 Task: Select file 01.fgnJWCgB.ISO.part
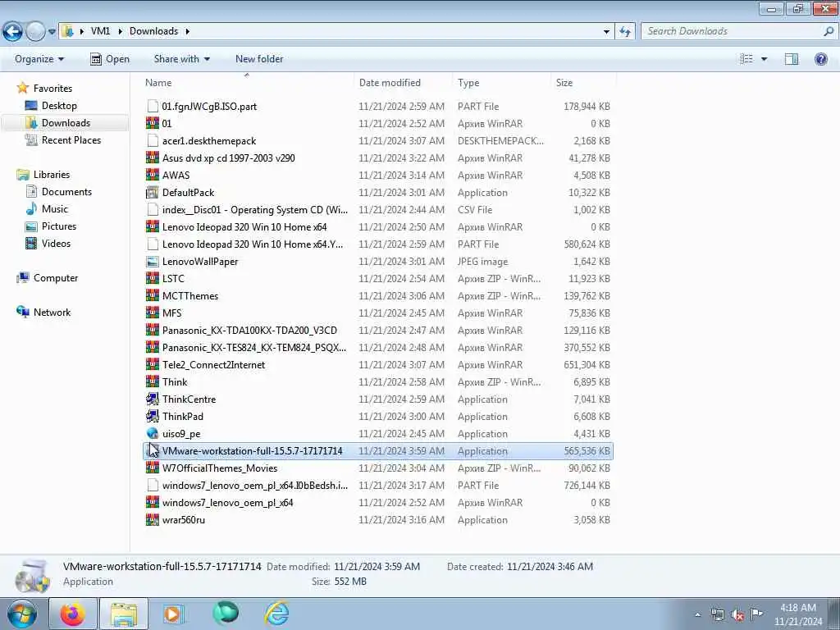[209, 107]
